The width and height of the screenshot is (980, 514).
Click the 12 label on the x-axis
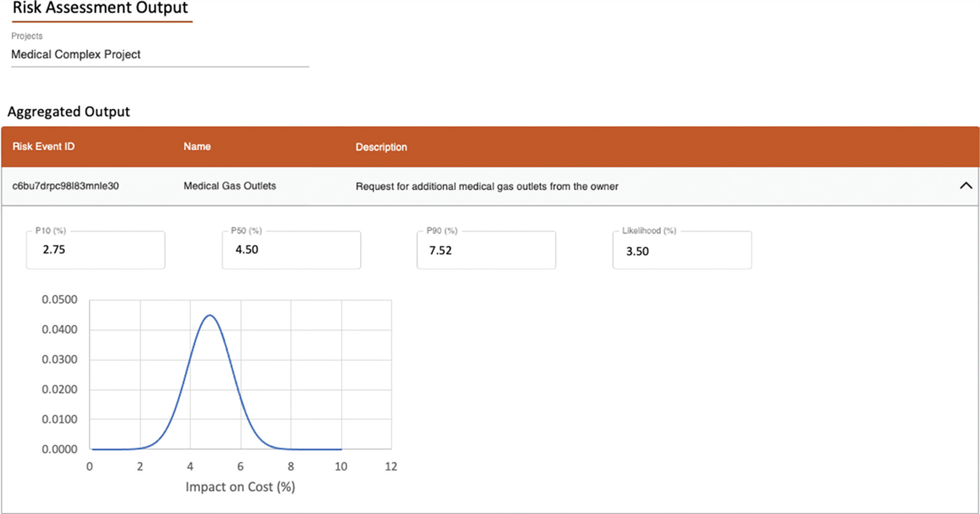391,466
